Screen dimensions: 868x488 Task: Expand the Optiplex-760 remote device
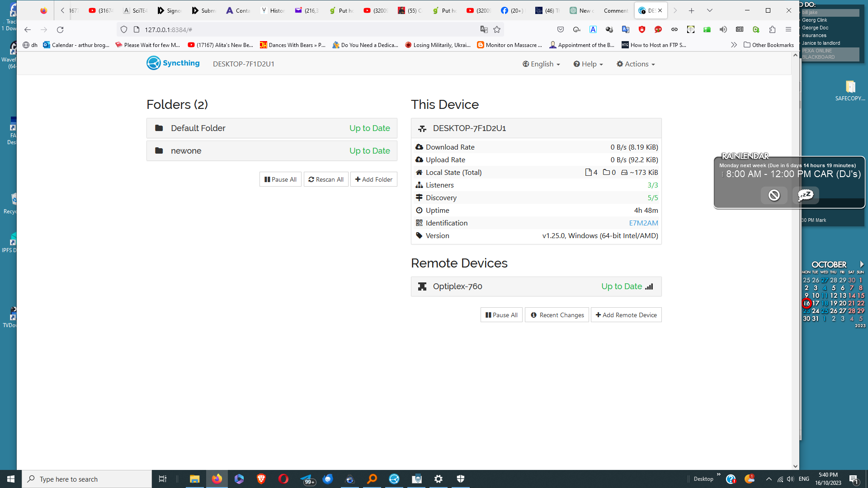click(536, 286)
